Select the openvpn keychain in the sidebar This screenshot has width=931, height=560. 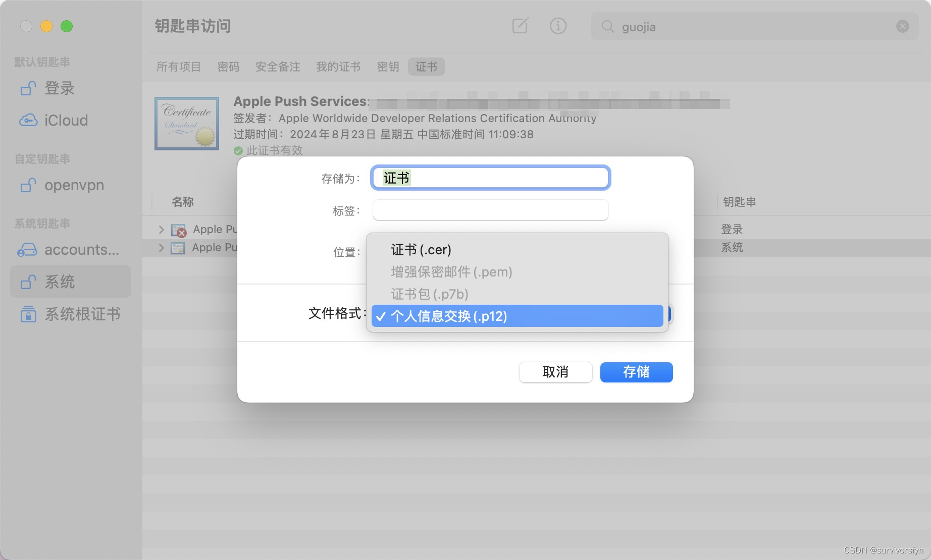(71, 185)
